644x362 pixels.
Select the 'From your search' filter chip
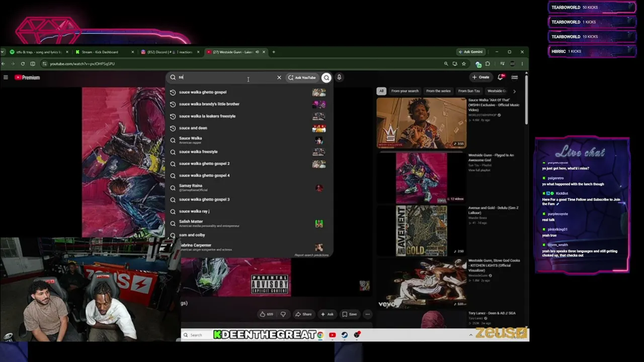coord(405,91)
